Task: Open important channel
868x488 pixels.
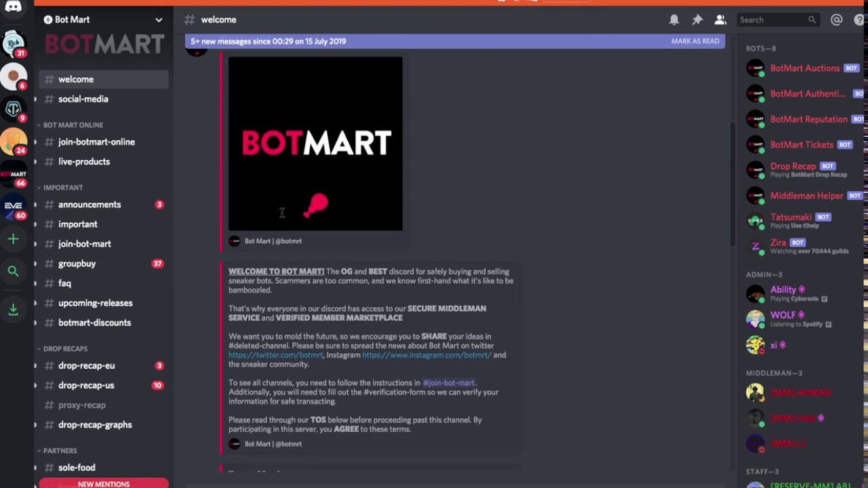Action: tap(104, 224)
